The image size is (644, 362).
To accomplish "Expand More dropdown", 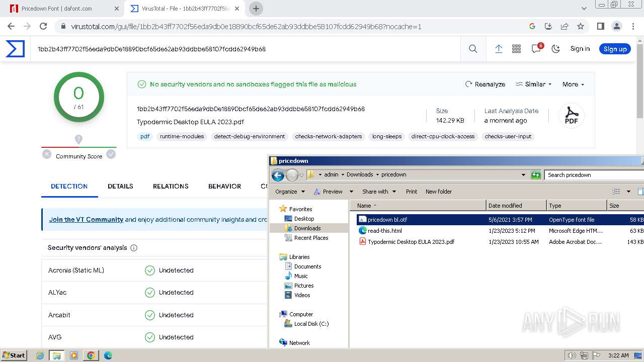I will (x=573, y=84).
